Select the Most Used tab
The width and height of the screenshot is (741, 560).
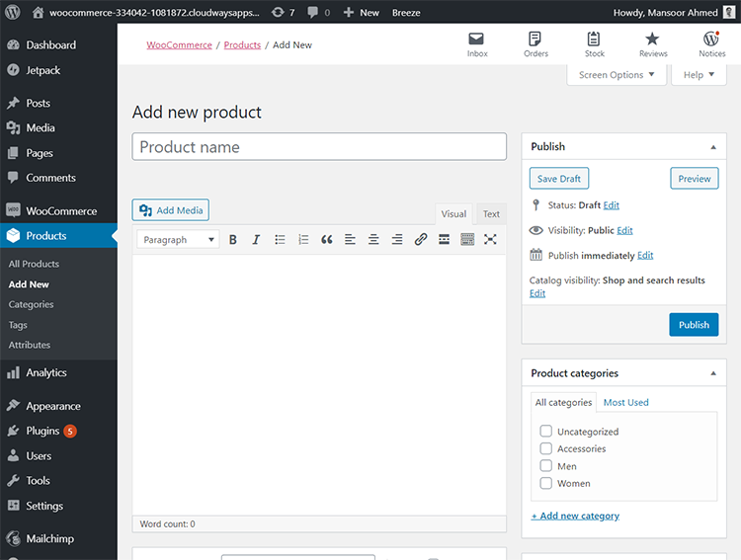tap(625, 402)
